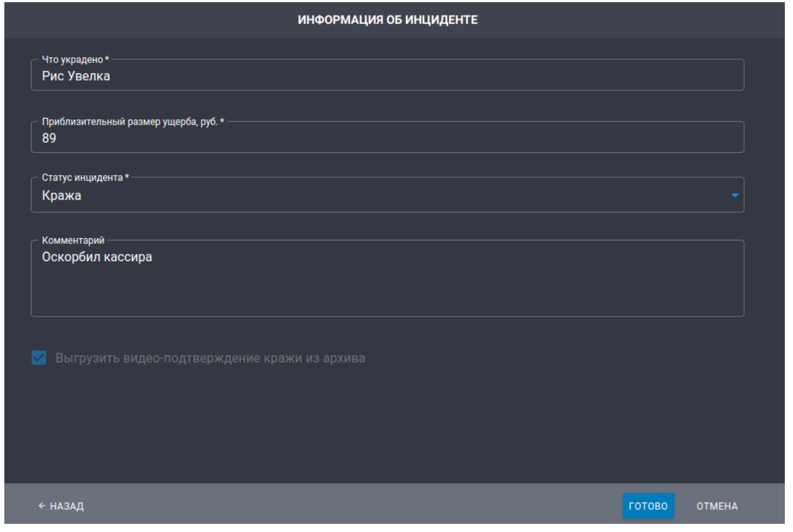Cancel with the 'Отмена' button

[x=717, y=506]
